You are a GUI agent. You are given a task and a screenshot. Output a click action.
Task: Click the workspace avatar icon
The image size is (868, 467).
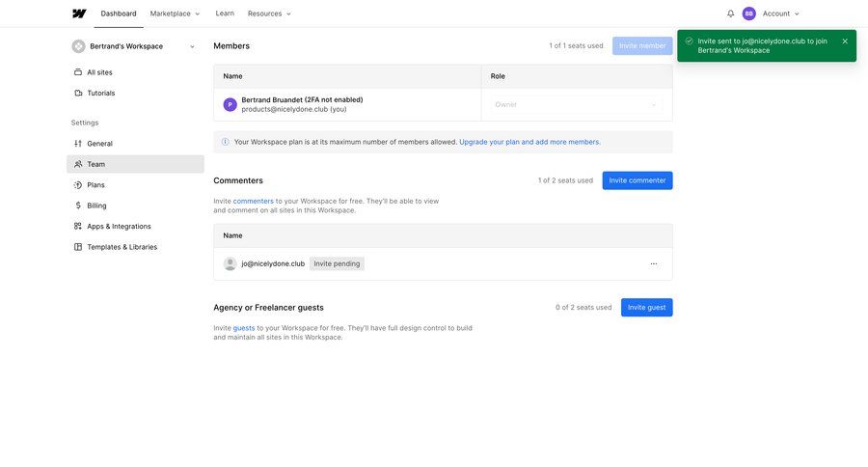[79, 46]
